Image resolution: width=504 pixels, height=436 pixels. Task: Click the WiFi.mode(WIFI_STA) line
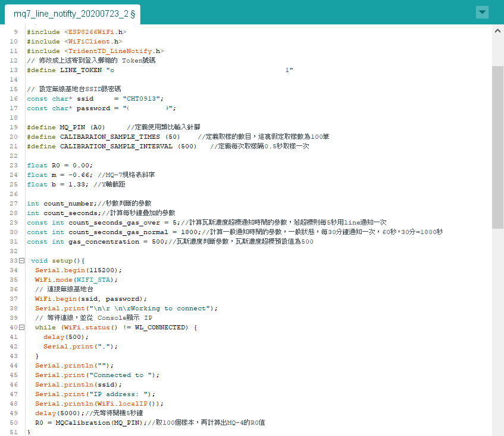tap(76, 280)
